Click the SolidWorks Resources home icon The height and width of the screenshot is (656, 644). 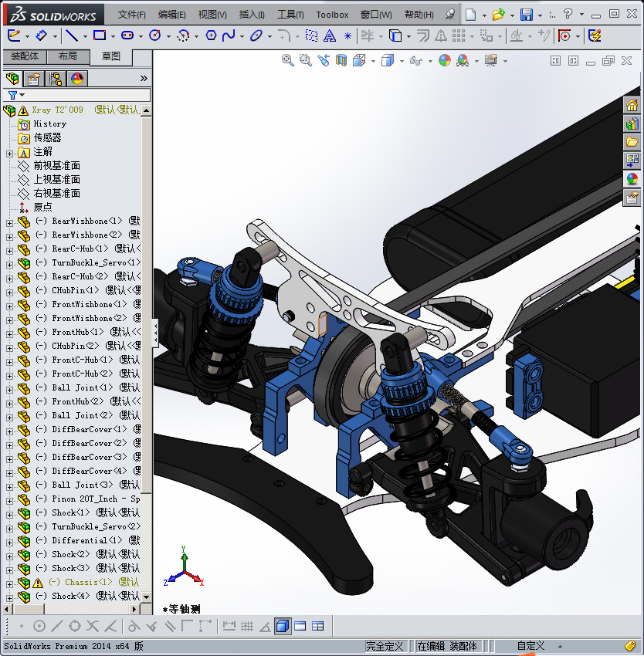pos(632,105)
